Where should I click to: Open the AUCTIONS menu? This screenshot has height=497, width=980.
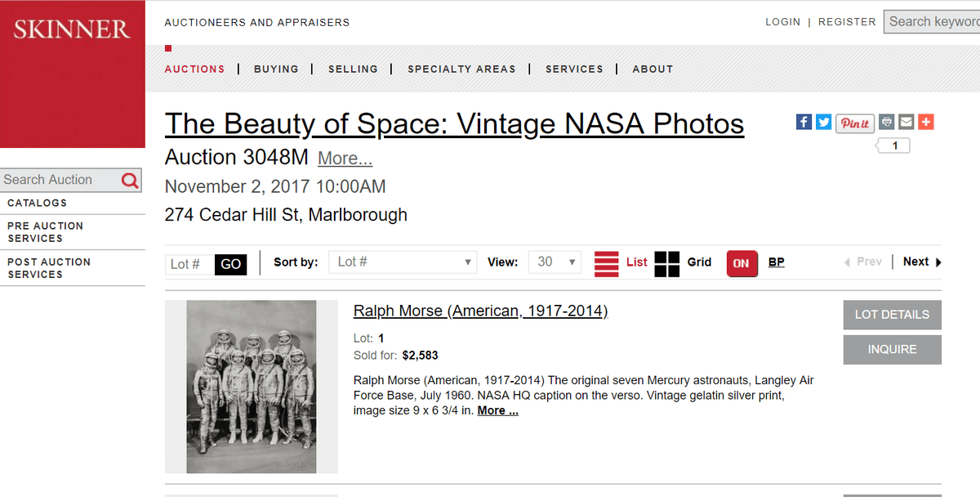194,69
